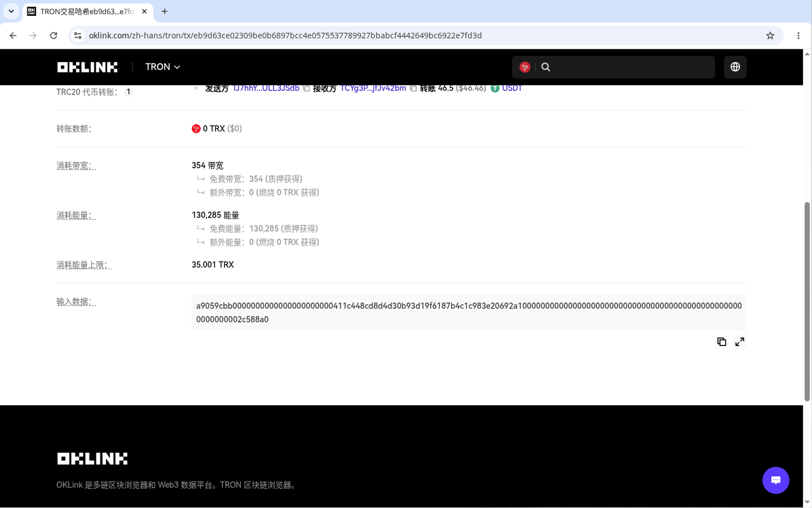The image size is (812, 508).
Task: Click the TRC20 代币转账 count badge 1
Action: point(128,91)
